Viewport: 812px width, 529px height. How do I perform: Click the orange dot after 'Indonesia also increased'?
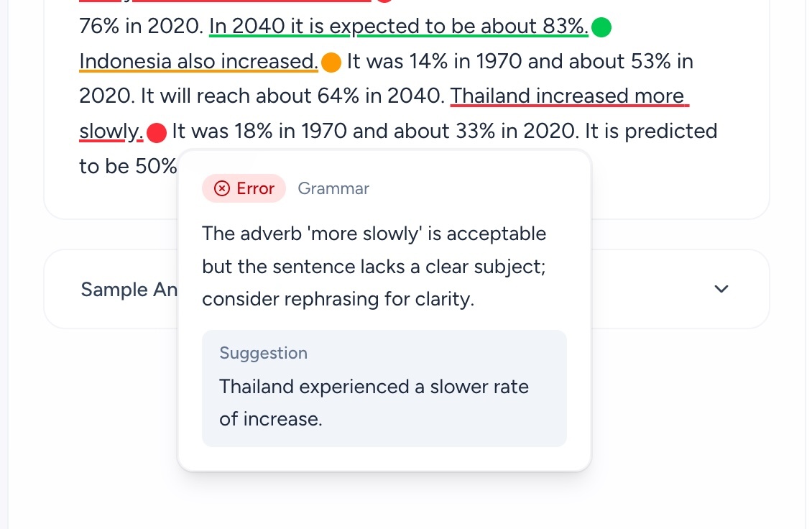click(x=331, y=63)
